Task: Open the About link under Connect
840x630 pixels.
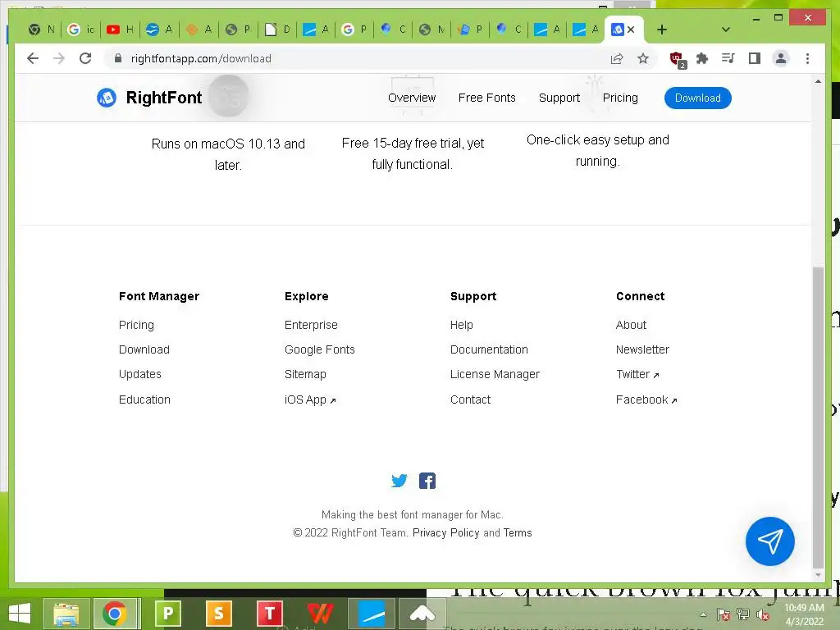Action: [x=631, y=325]
